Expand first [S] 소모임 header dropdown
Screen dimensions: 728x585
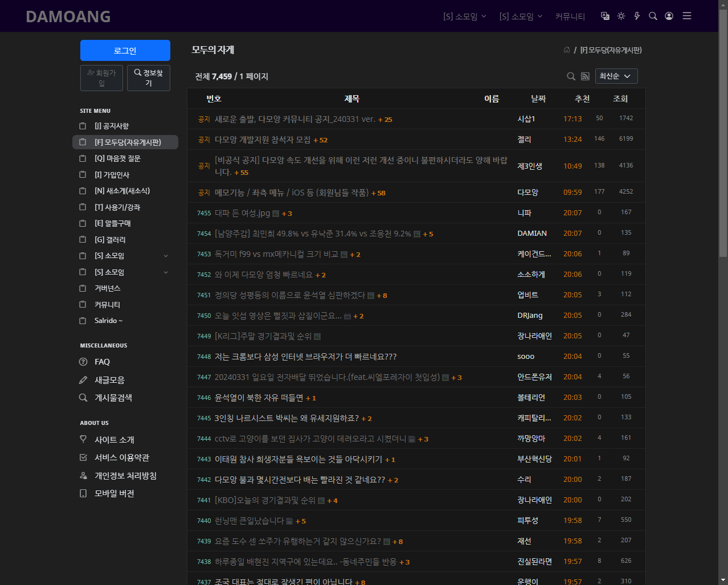pos(465,17)
